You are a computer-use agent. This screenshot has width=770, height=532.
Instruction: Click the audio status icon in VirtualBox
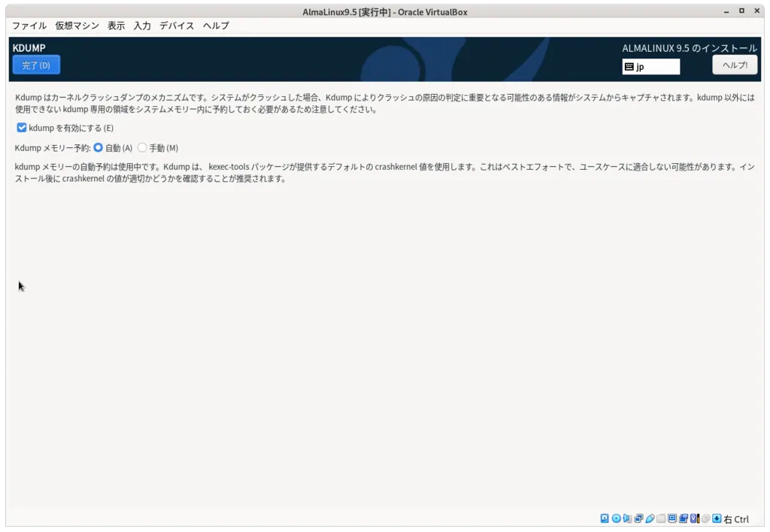(628, 518)
